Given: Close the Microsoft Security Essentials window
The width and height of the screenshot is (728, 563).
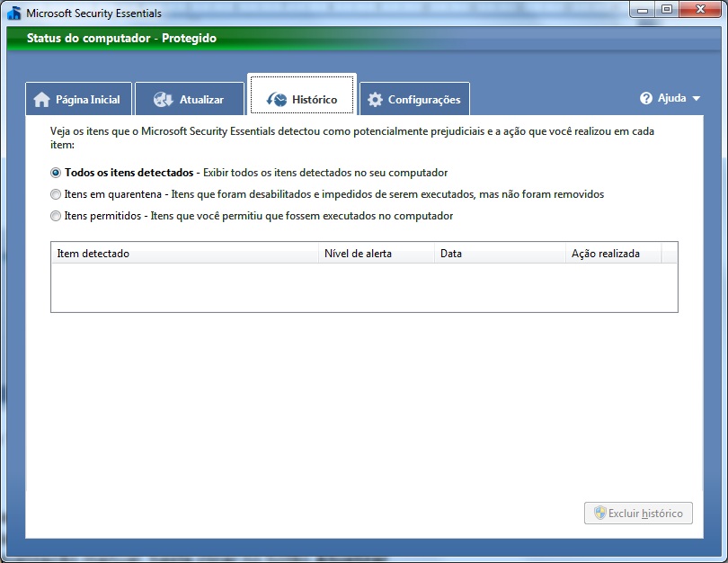Looking at the screenshot, I should point(700,9).
